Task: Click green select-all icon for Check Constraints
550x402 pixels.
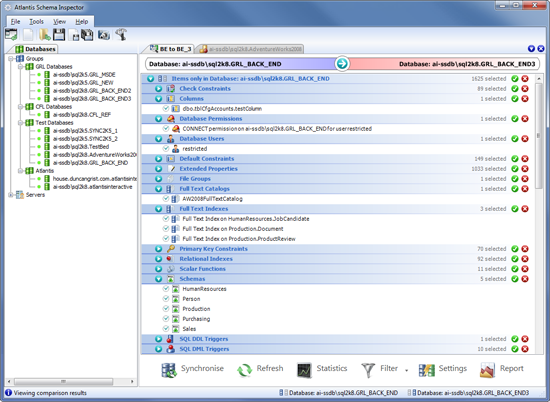Action: (x=515, y=89)
